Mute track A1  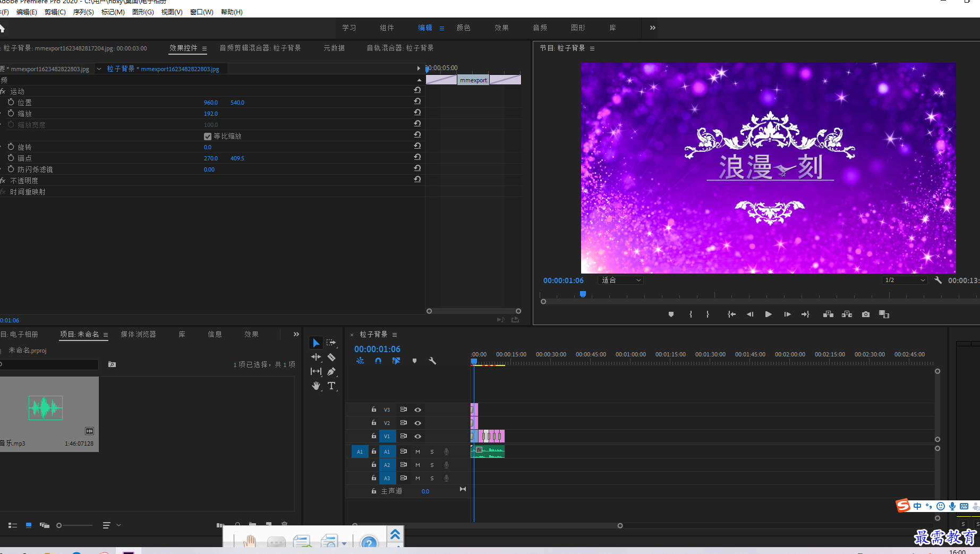[417, 451]
